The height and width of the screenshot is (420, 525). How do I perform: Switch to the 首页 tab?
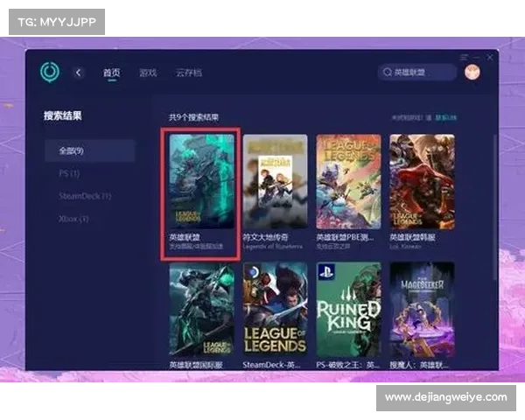point(111,73)
